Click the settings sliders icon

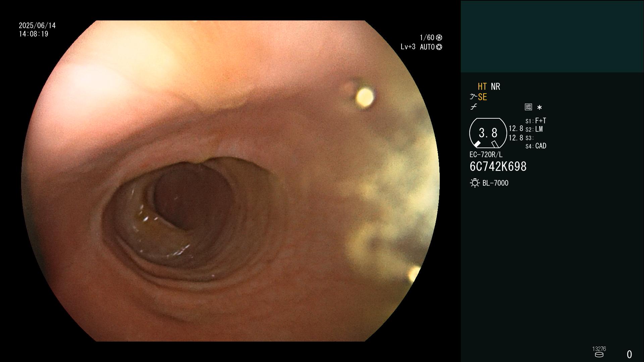528,107
